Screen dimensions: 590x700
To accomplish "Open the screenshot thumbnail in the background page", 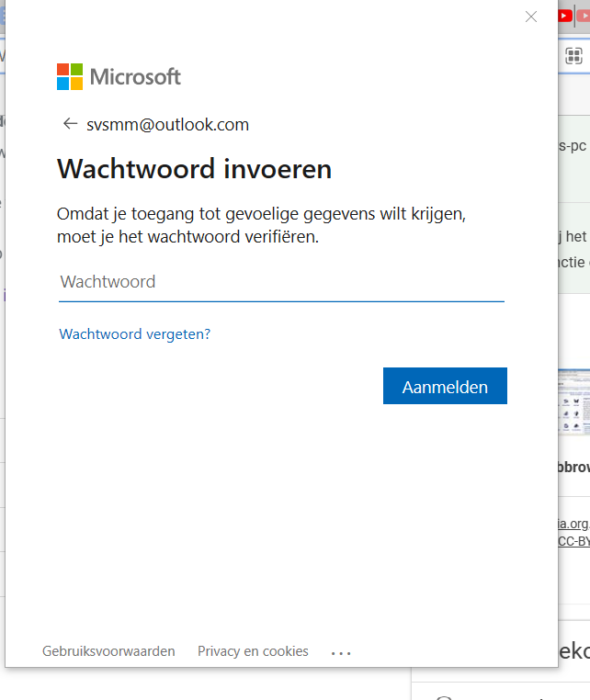I will point(574,401).
